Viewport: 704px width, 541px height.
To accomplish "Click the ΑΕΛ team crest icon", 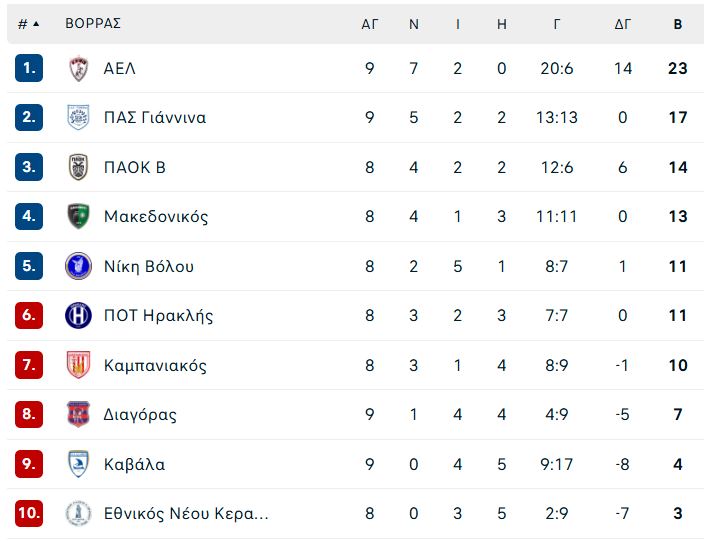I will coord(78,68).
